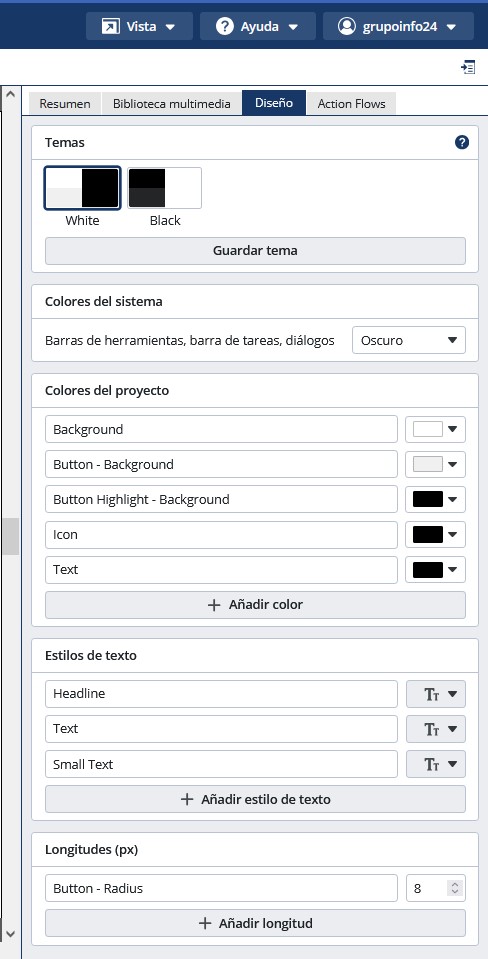Click the panel collapse icon at top right
Viewport: 488px width, 959px height.
coord(468,67)
